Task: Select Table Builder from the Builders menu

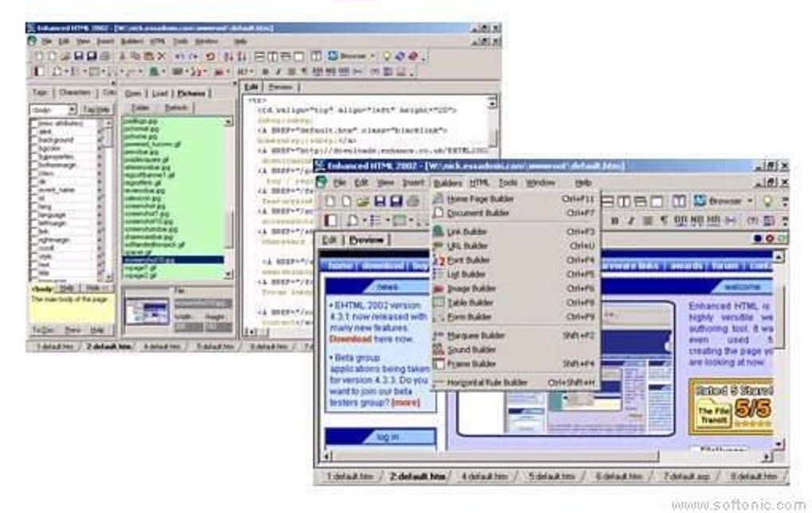Action: (x=470, y=303)
